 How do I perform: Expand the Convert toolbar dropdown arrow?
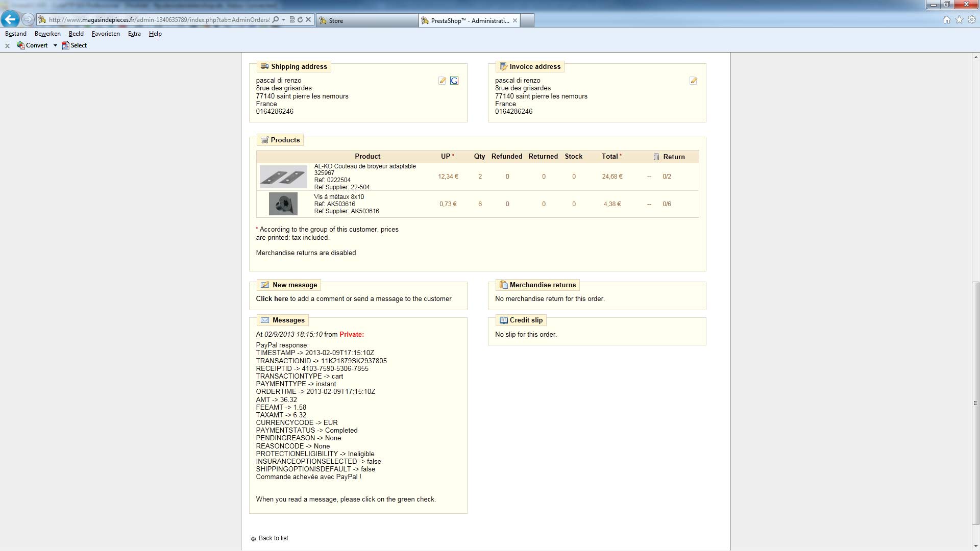[x=55, y=45]
